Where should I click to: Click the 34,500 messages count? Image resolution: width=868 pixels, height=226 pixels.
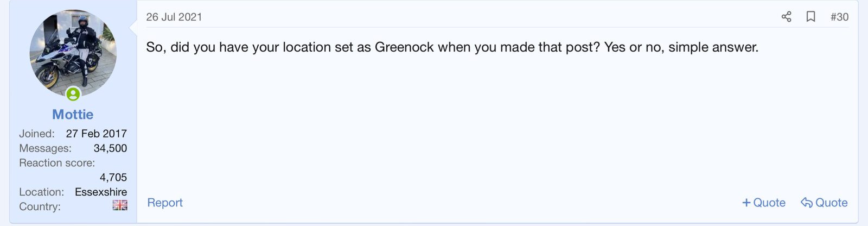[110, 148]
